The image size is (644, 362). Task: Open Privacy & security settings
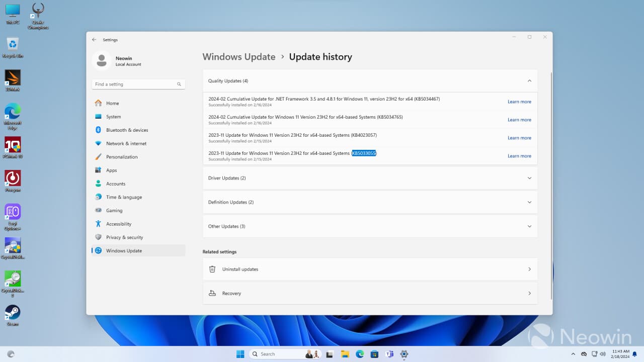(x=124, y=237)
